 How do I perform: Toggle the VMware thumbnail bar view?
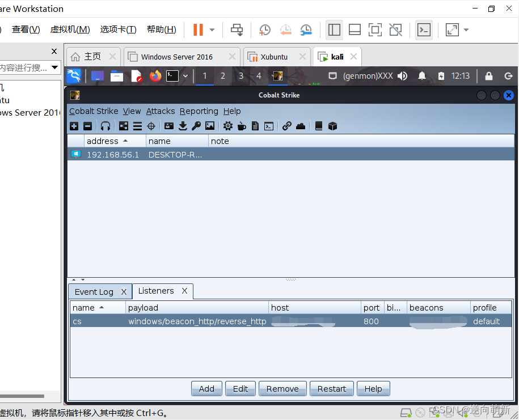355,30
